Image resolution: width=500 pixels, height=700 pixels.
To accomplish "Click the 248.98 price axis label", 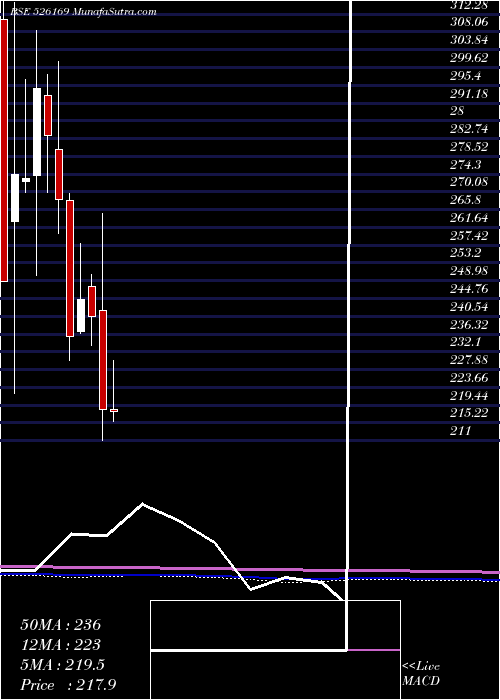I will pyautogui.click(x=470, y=271).
